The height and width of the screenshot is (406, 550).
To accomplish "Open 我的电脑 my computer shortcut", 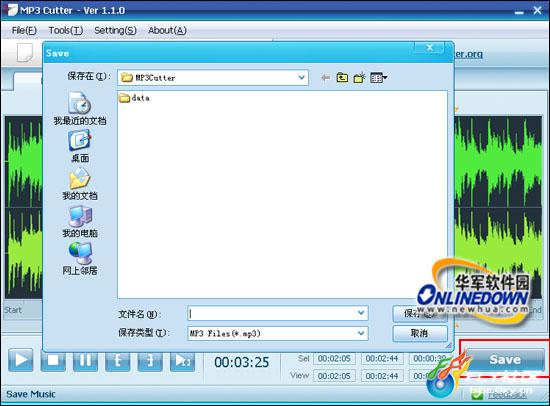I will pos(80,221).
